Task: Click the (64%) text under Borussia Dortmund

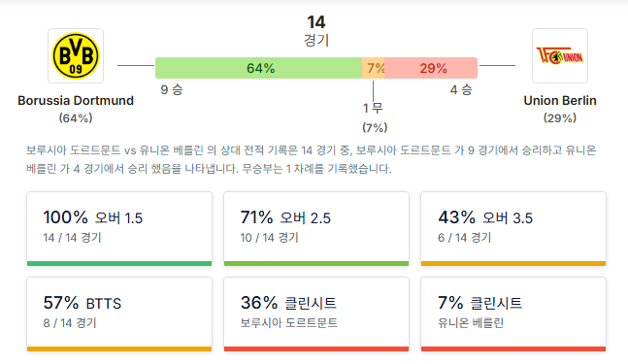Action: click(76, 118)
